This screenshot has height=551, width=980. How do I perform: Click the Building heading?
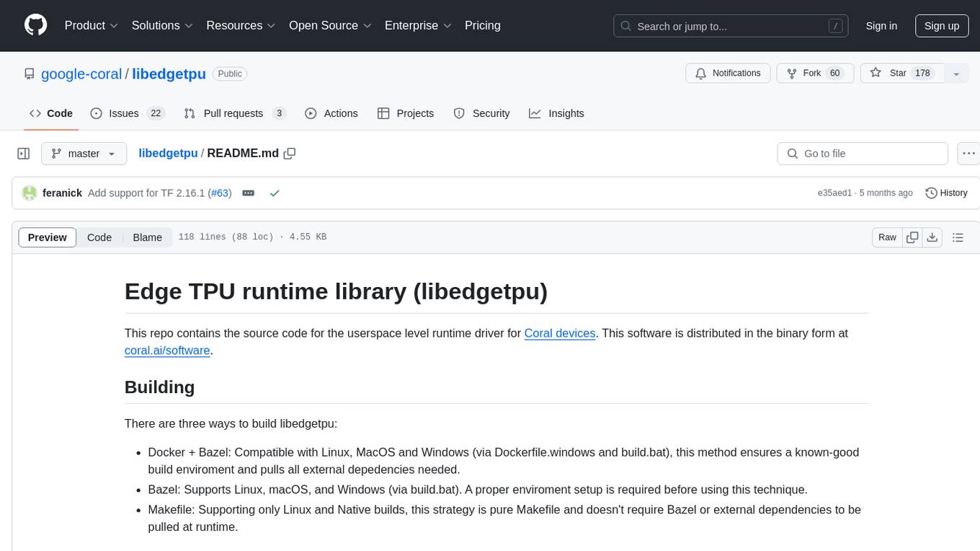click(x=160, y=387)
